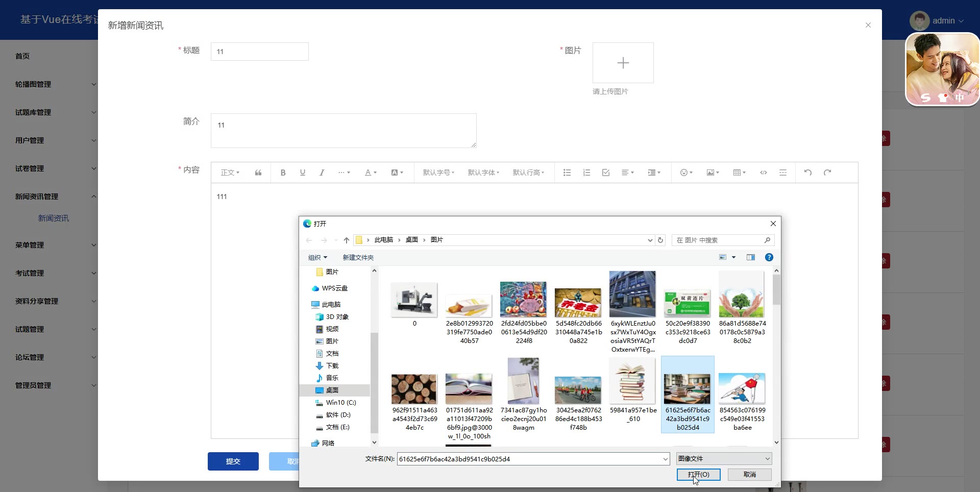Click 取消 in the file open dialog
980x492 pixels.
(750, 475)
